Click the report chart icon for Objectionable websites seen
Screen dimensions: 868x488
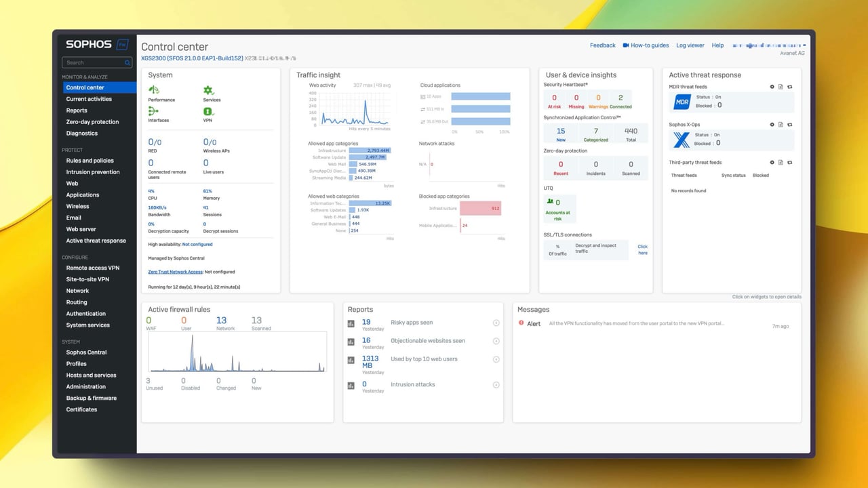tap(351, 342)
